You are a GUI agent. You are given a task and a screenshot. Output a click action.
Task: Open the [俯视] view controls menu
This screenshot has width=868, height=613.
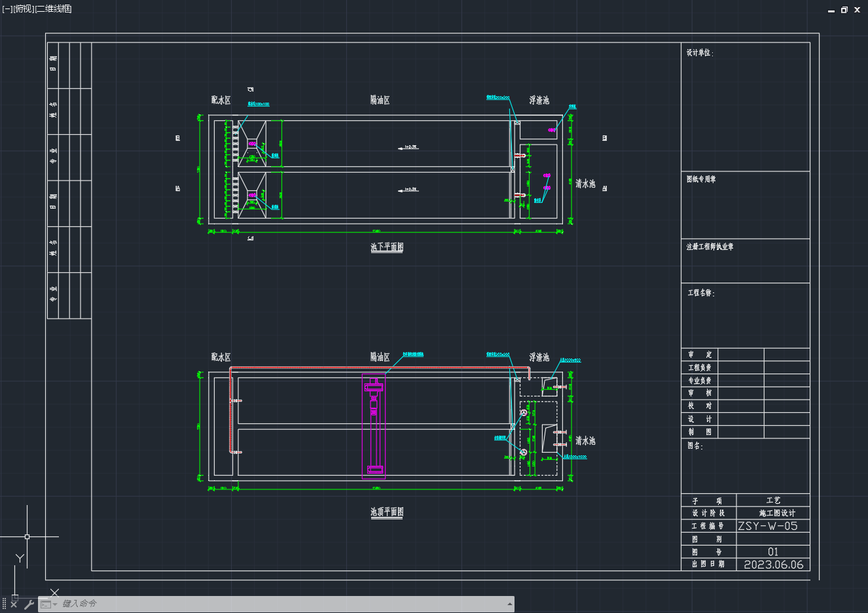click(24, 9)
